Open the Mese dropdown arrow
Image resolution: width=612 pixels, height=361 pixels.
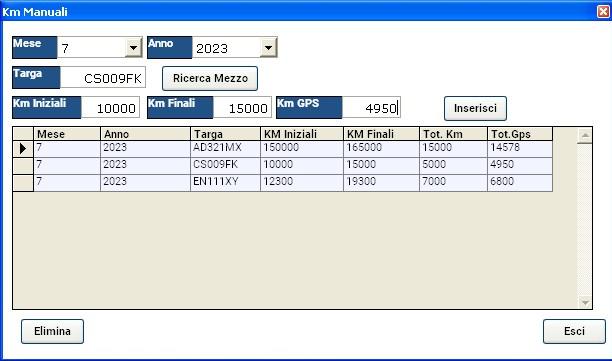[133, 48]
